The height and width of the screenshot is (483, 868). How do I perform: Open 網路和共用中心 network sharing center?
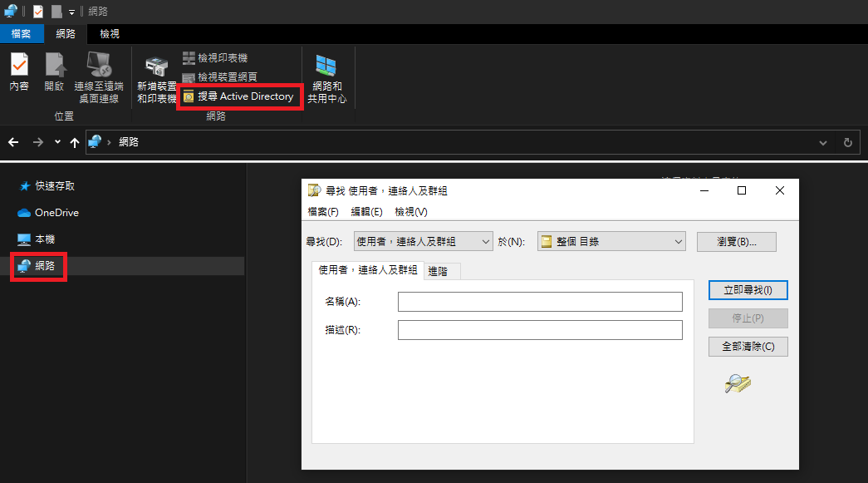(x=326, y=79)
